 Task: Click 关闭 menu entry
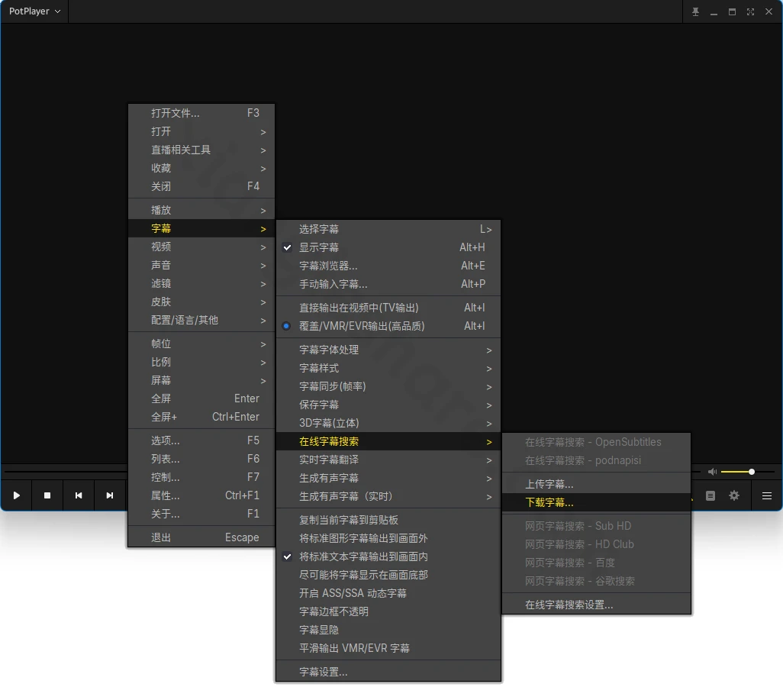point(201,186)
